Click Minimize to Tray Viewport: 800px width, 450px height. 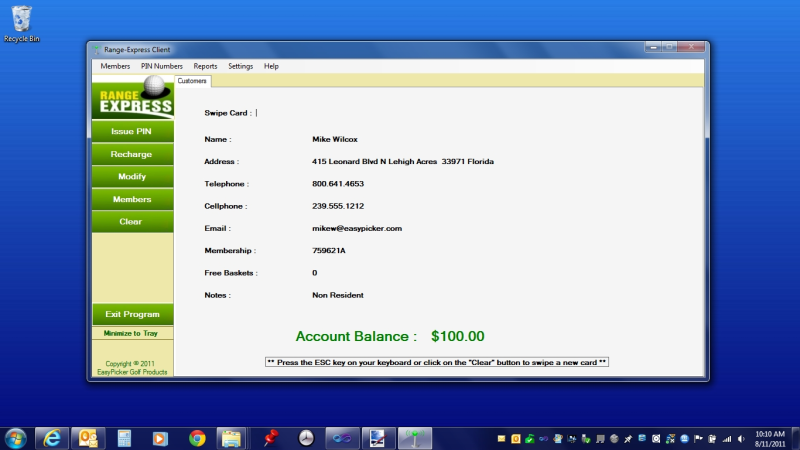[132, 333]
